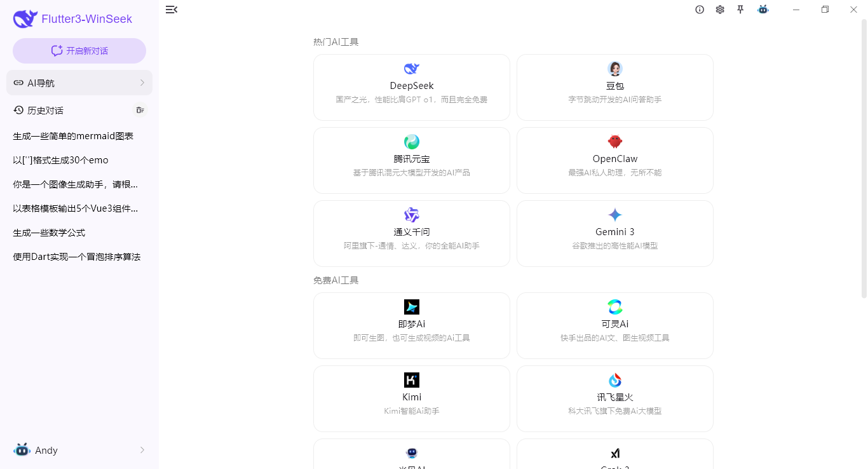Screen dimensions: 868x469
Task: Open the history item 生成一些数学公式
Action: [50, 232]
